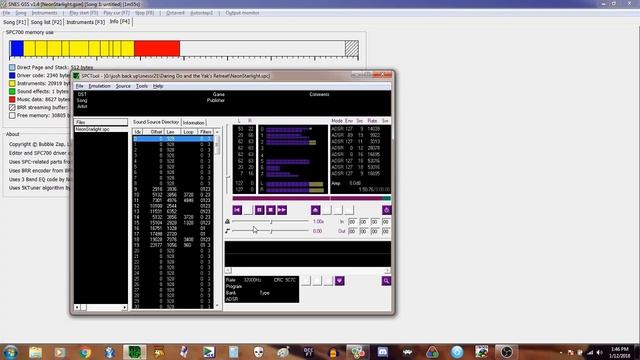Screen dimensions: 640x360
Task: Click Files panel scrollbar right arrow
Action: (x=124, y=307)
